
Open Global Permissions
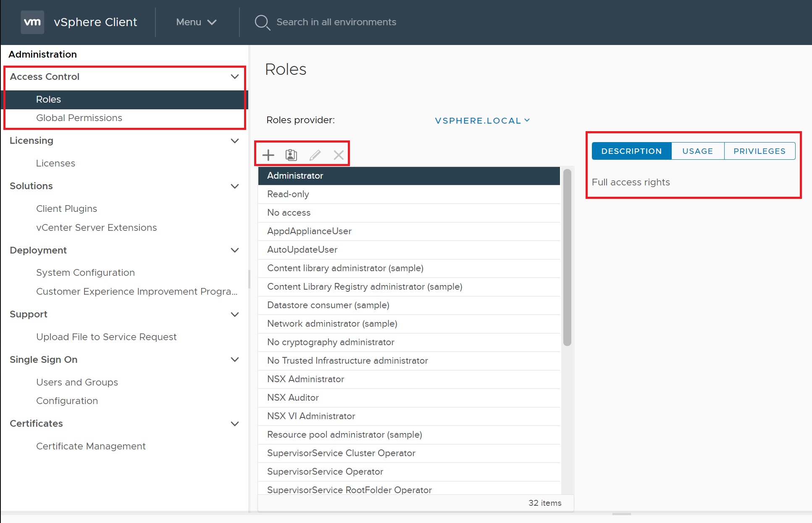(79, 118)
